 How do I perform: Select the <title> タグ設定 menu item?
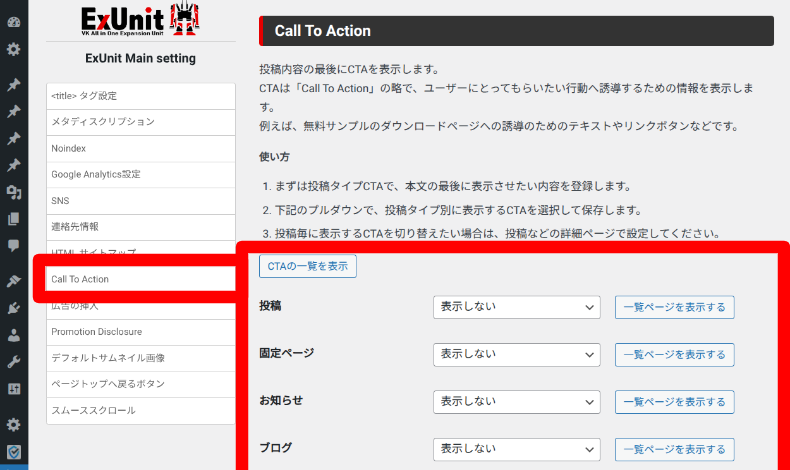(141, 96)
